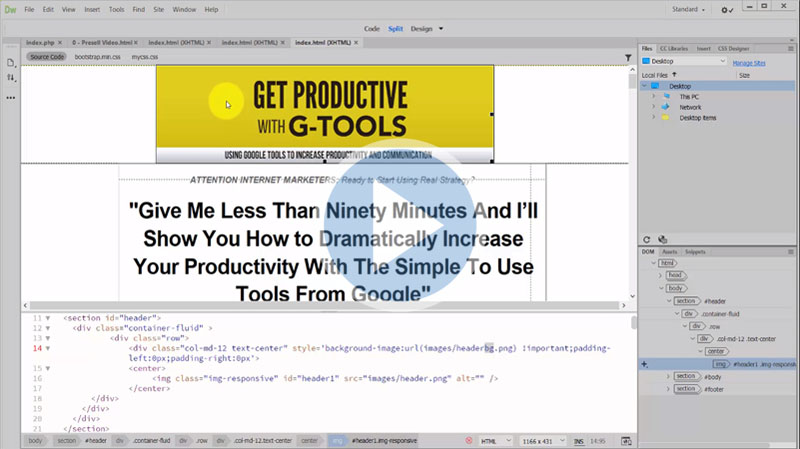This screenshot has width=800, height=449.
Task: Click the plus icon to add DOM element
Action: [x=645, y=365]
